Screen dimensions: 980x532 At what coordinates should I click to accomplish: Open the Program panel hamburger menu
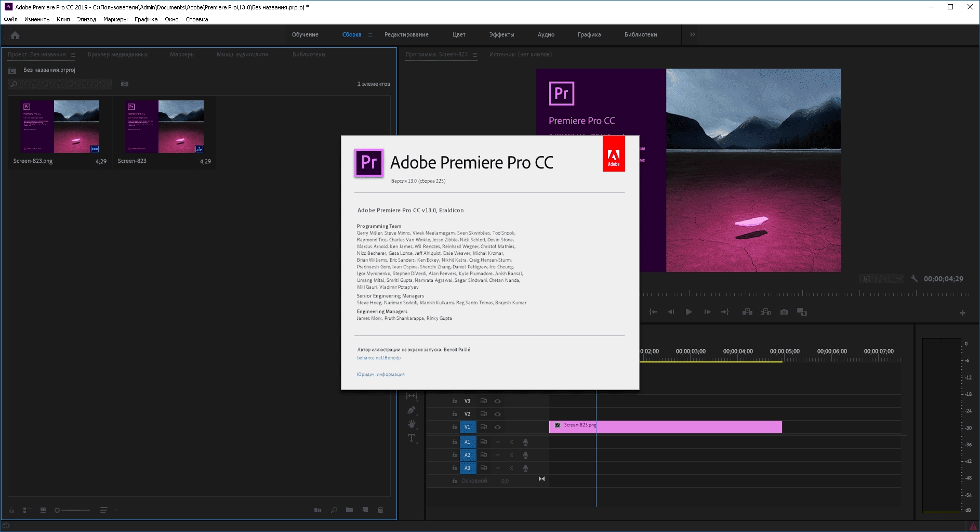(475, 55)
